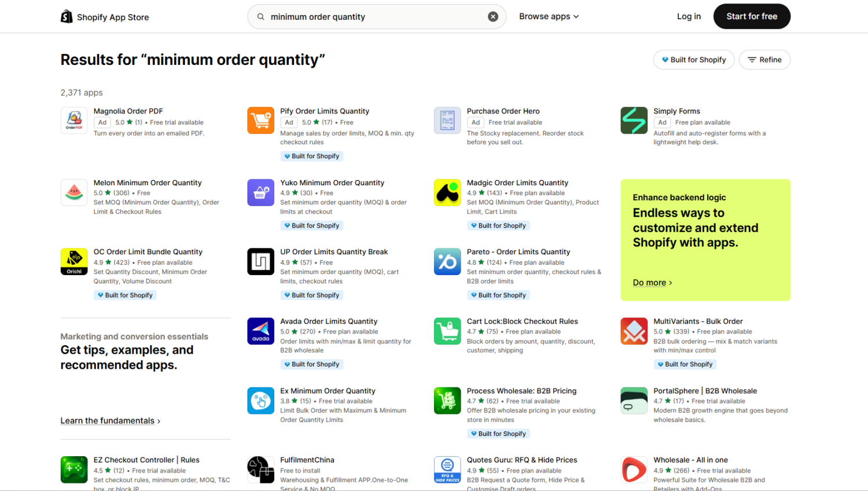Screen dimensions: 868x491
Task: Click the "2,371 apps" results count
Action: point(82,93)
